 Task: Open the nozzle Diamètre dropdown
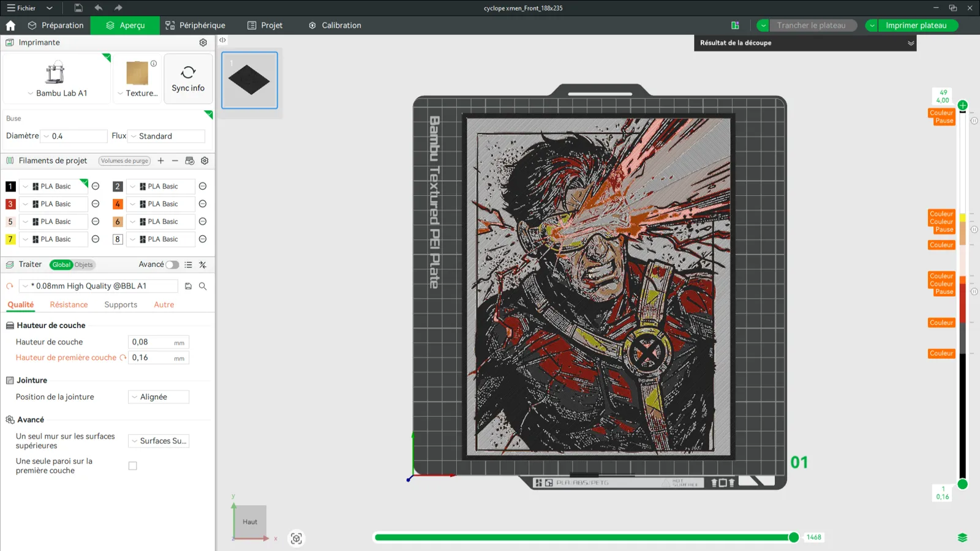point(74,136)
